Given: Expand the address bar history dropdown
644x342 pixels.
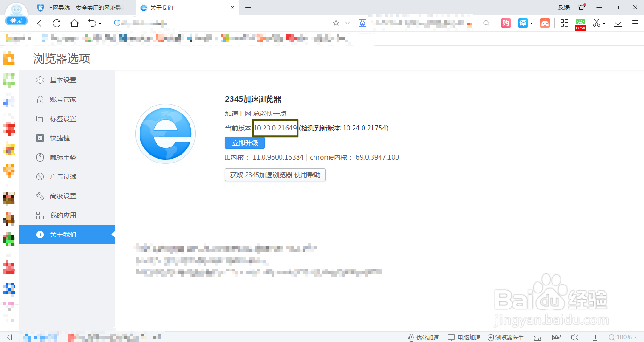Looking at the screenshot, I should [x=347, y=23].
